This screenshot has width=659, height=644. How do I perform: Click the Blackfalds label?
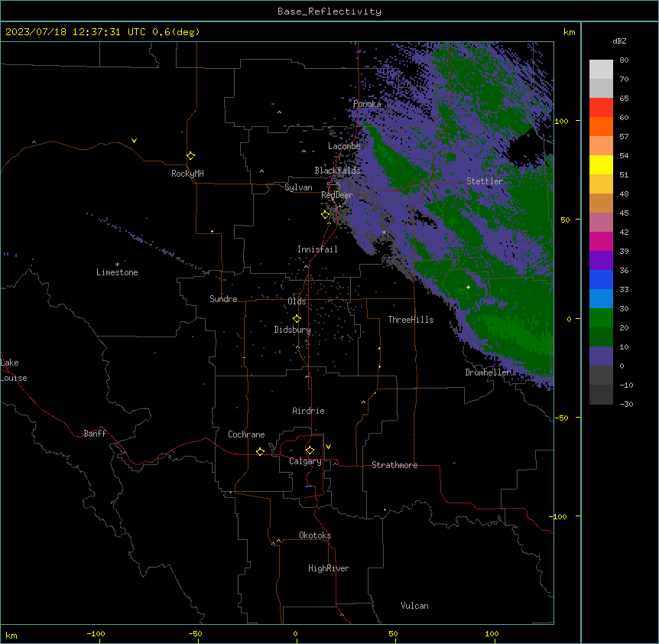point(337,171)
